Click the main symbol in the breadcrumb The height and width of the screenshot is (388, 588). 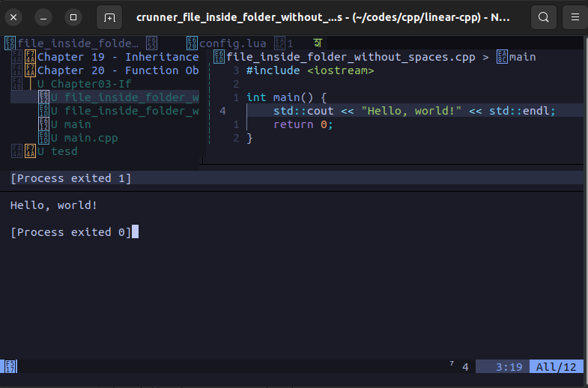point(523,57)
